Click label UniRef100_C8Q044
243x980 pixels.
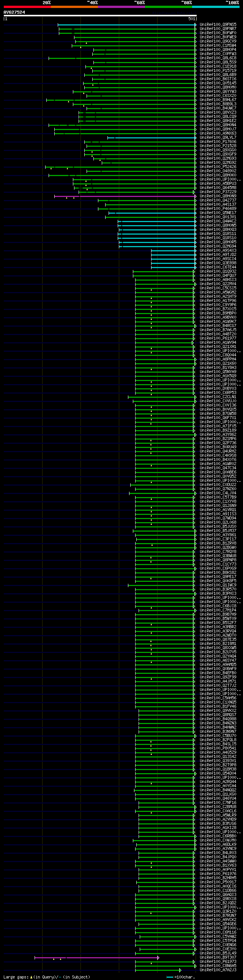coord(218,355)
